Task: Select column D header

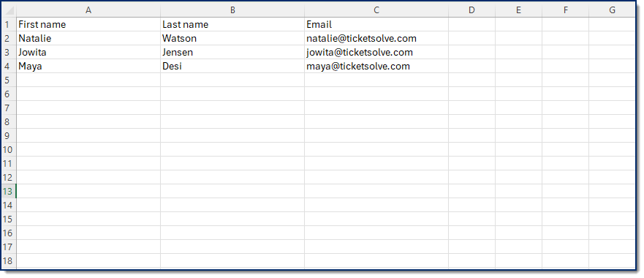Action: coord(472,10)
